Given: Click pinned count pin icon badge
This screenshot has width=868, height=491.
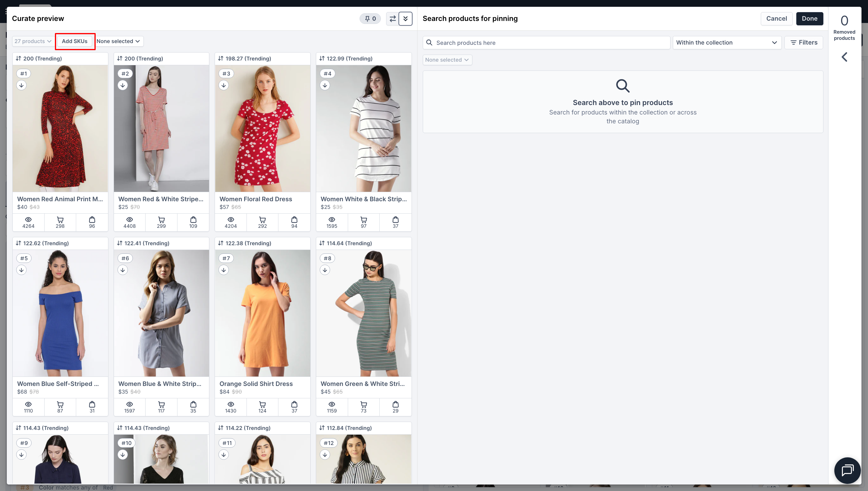Looking at the screenshot, I should 370,19.
